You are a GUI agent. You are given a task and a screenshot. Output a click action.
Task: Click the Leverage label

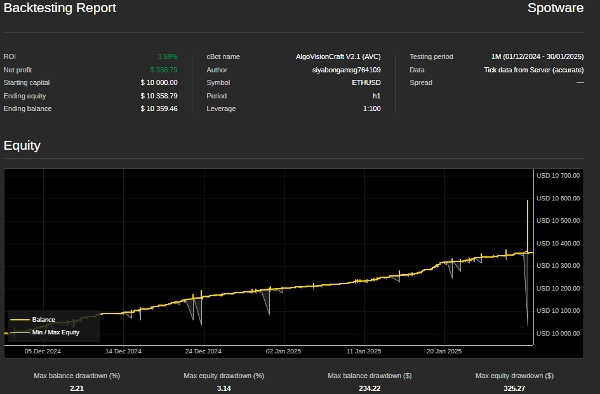[x=221, y=109]
